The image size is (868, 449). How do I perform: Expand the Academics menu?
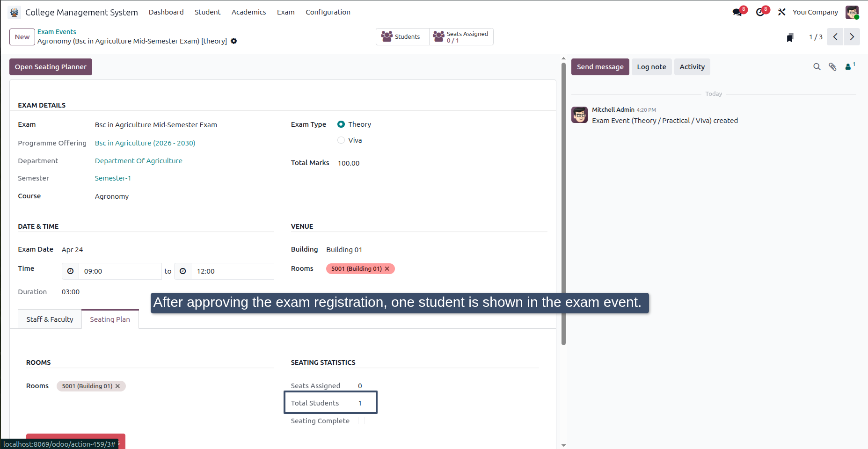pos(248,12)
